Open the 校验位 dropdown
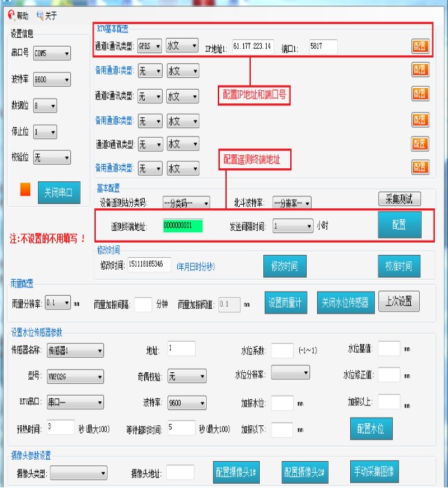 tap(52, 157)
